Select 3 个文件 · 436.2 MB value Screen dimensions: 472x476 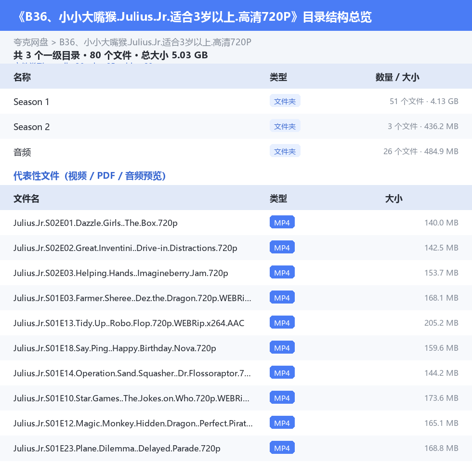click(x=423, y=126)
